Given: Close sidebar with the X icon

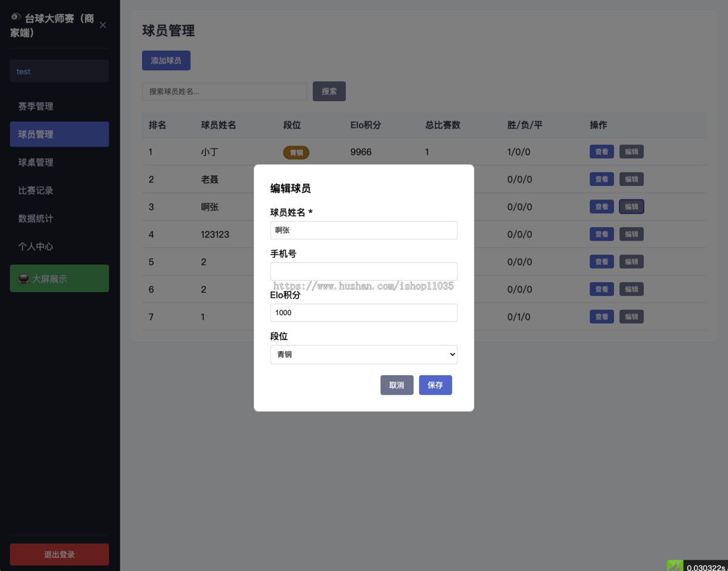Looking at the screenshot, I should pyautogui.click(x=103, y=25).
